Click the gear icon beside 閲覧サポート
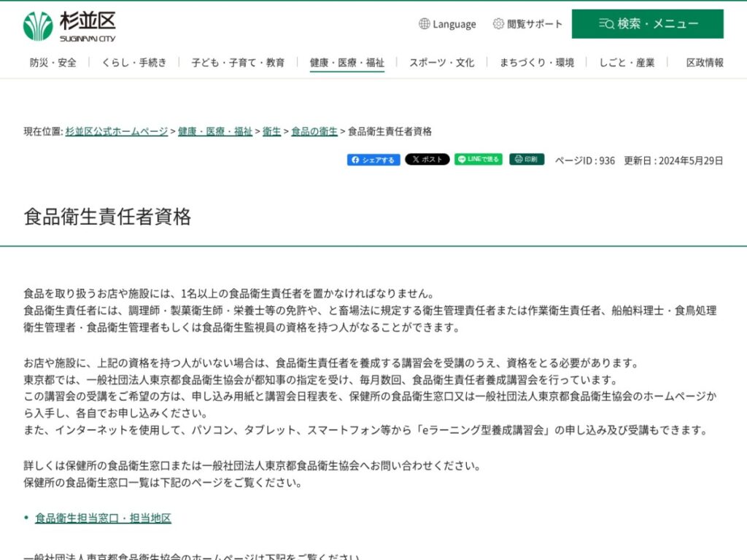Viewport: 747px width, 560px height. (498, 24)
